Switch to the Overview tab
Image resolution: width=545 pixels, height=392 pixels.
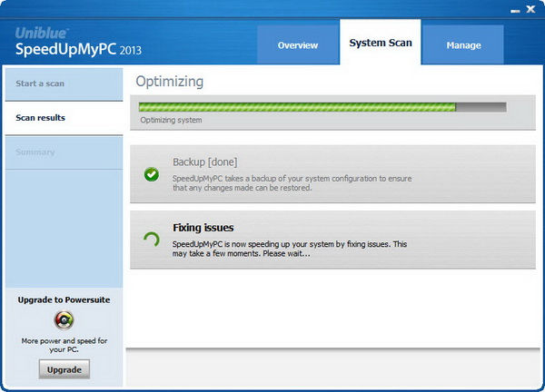coord(298,44)
